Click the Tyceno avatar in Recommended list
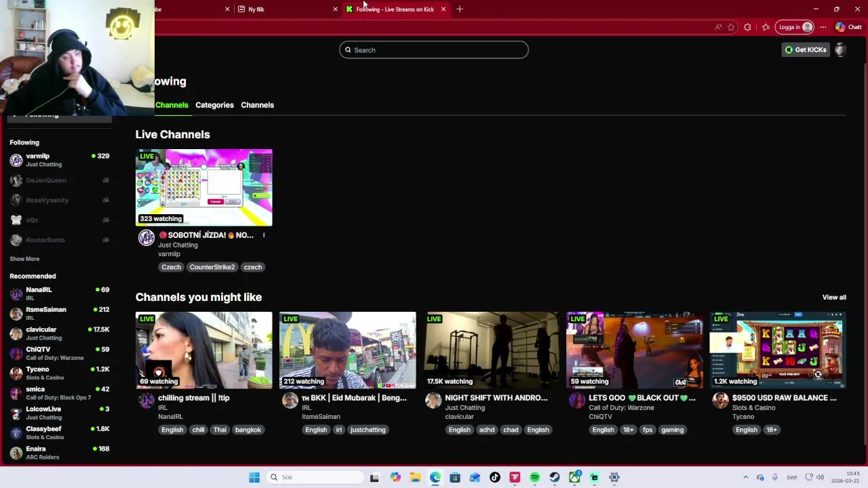 tap(16, 373)
